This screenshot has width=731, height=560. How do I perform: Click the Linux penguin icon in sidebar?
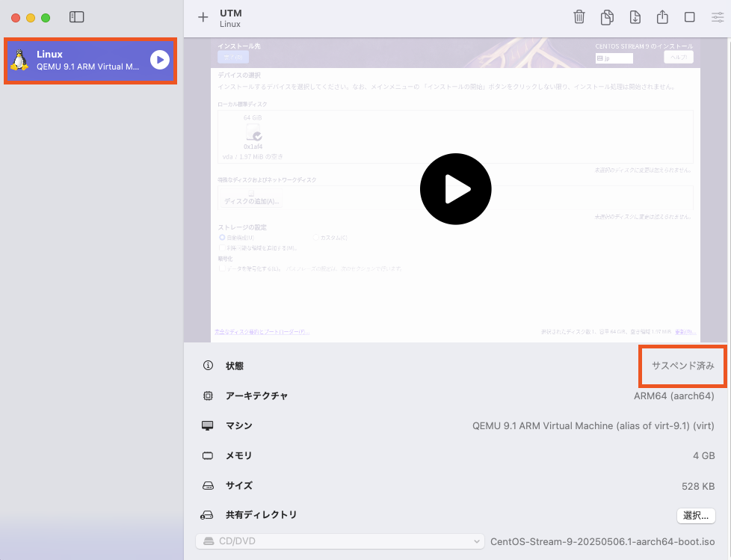pyautogui.click(x=19, y=60)
